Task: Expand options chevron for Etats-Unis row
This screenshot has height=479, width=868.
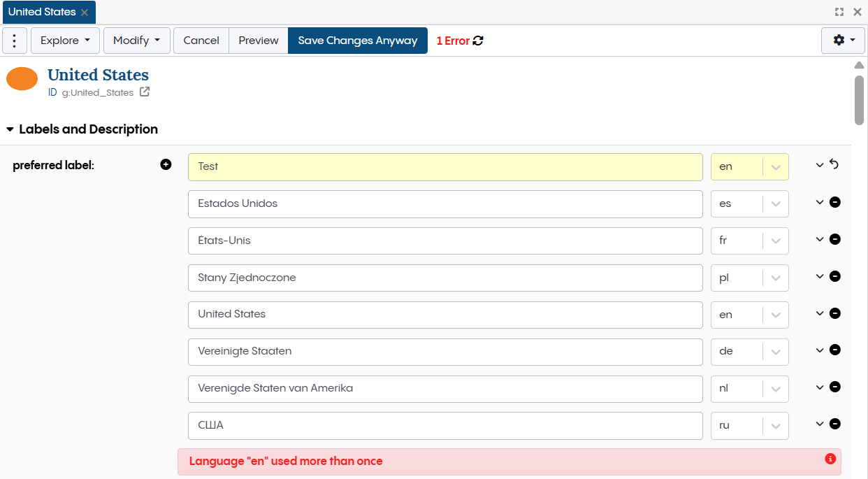Action: pyautogui.click(x=820, y=239)
